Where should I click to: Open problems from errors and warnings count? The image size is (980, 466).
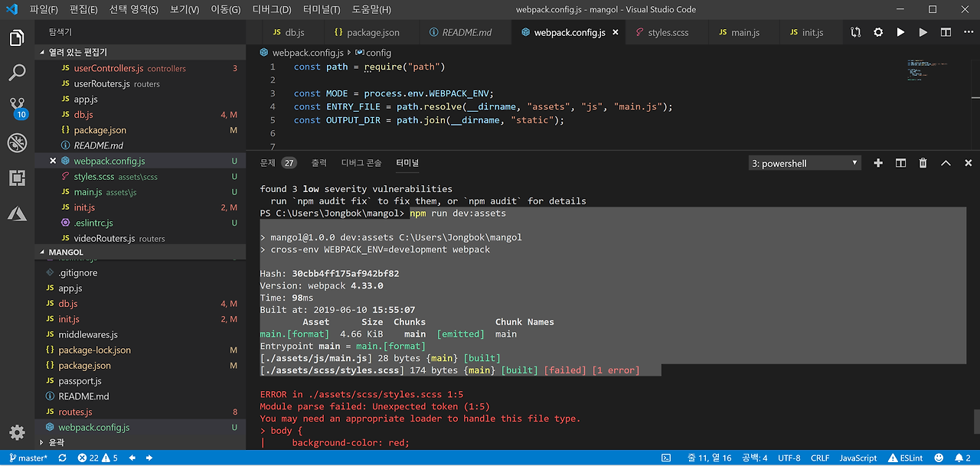(98, 458)
